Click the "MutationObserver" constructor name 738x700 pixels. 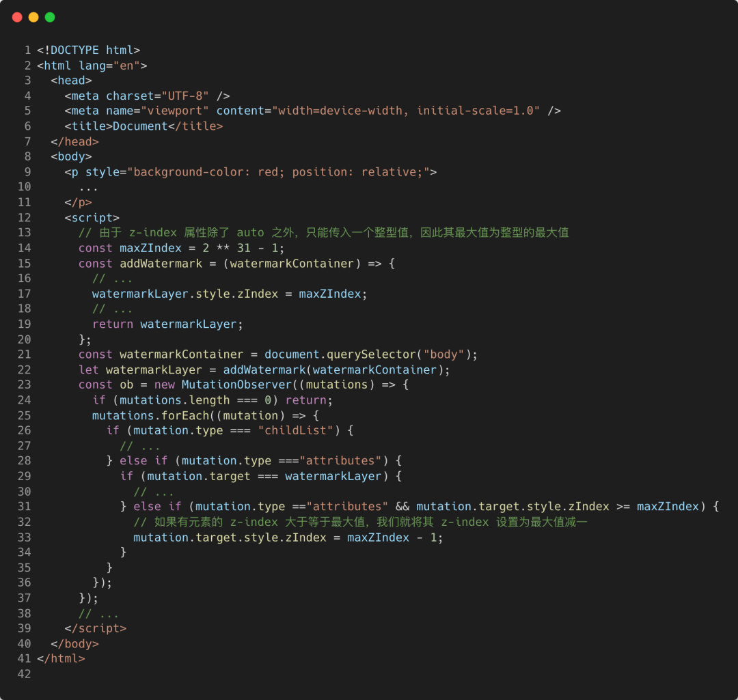pyautogui.click(x=236, y=384)
